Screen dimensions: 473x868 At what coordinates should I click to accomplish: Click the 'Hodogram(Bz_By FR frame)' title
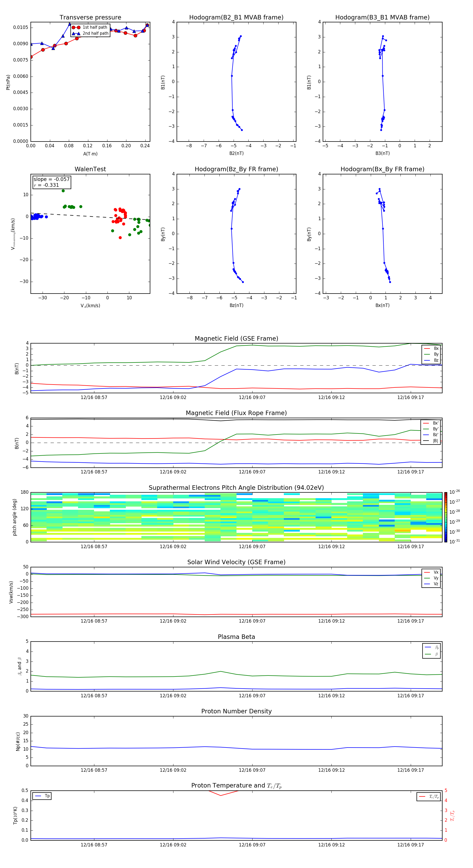(236, 169)
